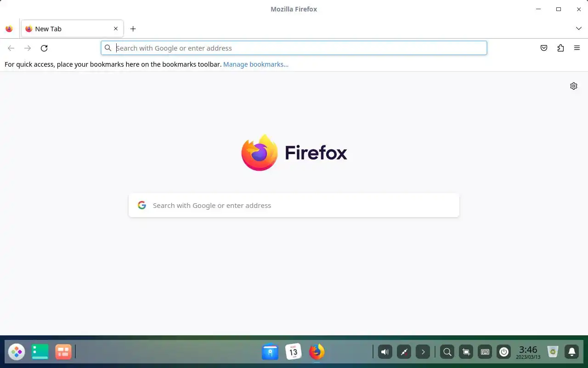Image resolution: width=588 pixels, height=368 pixels.
Task: Focus the Google search box on page
Action: [x=294, y=205]
